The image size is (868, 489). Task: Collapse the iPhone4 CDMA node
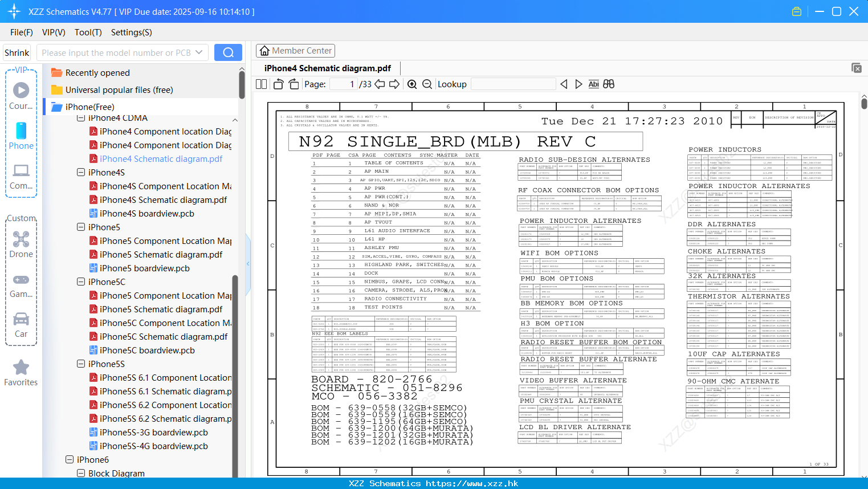81,118
